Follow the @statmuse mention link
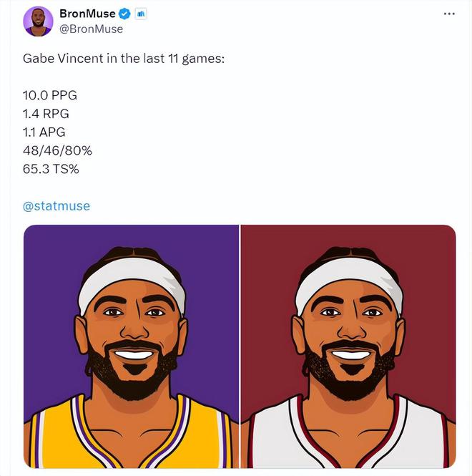Screen dimensions: 472x476 pos(56,206)
